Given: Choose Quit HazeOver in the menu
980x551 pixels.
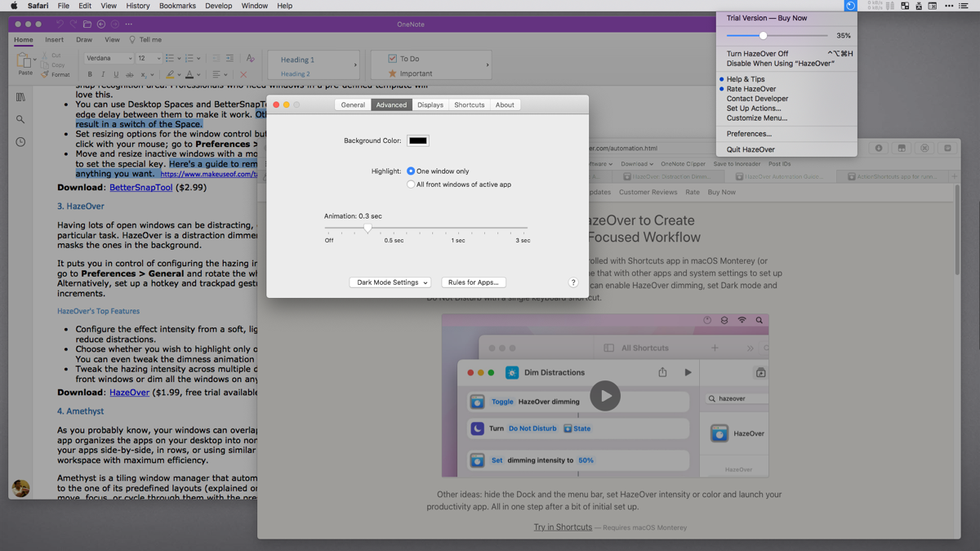Looking at the screenshot, I should pos(786,150).
